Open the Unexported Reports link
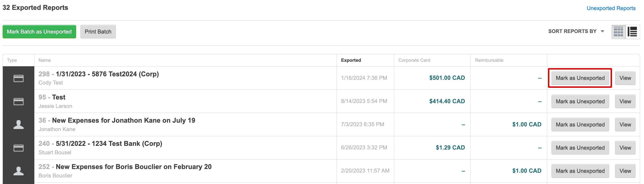Image resolution: width=644 pixels, height=184 pixels. pyautogui.click(x=611, y=8)
